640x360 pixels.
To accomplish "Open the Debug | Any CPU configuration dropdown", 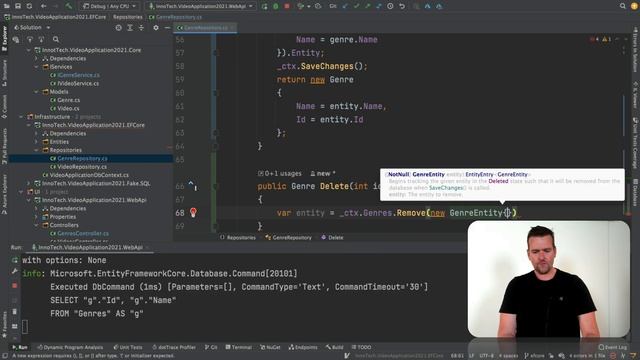I will 109,6.
